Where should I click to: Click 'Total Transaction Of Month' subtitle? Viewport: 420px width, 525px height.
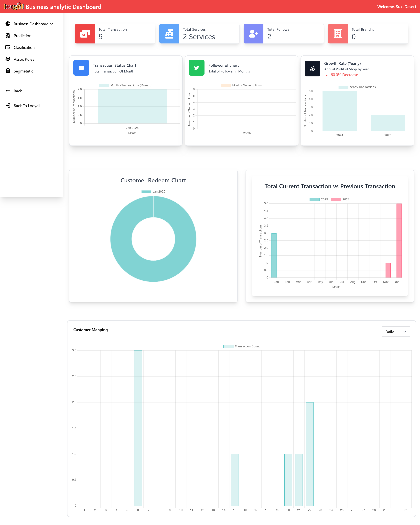tap(114, 71)
